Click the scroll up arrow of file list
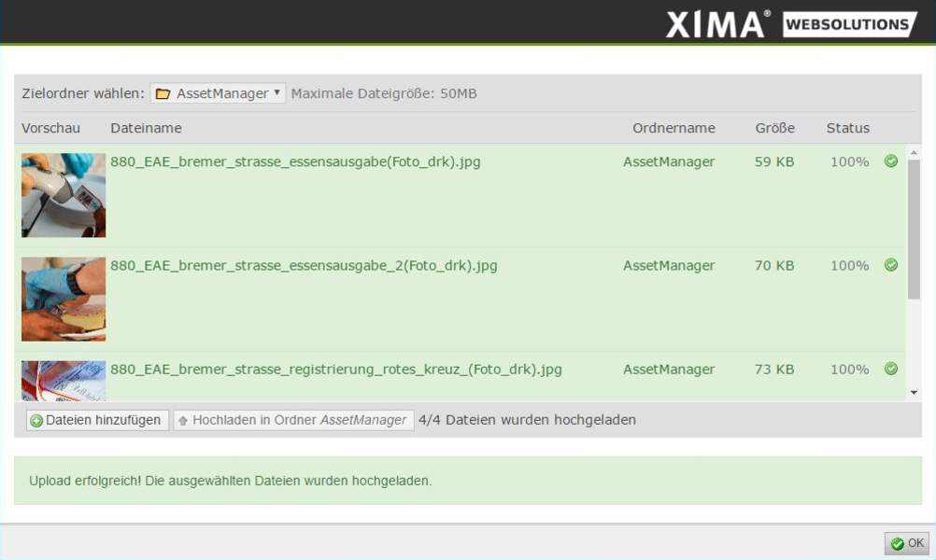Screen dimensions: 936x560 [914, 153]
